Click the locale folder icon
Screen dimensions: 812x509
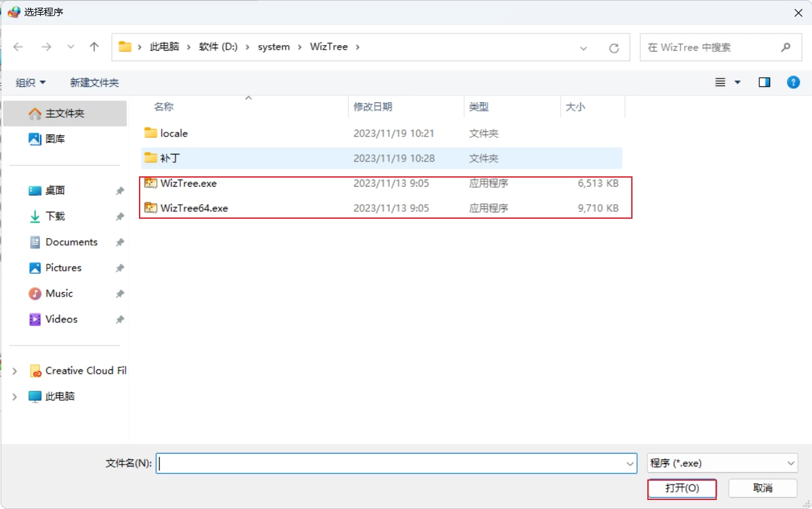151,133
